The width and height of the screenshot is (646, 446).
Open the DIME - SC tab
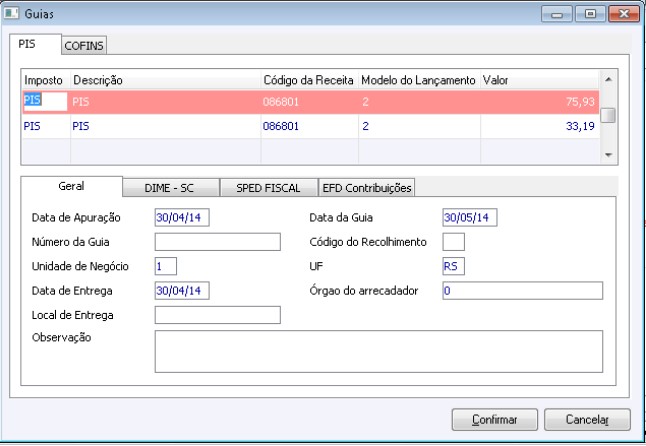tap(171, 188)
